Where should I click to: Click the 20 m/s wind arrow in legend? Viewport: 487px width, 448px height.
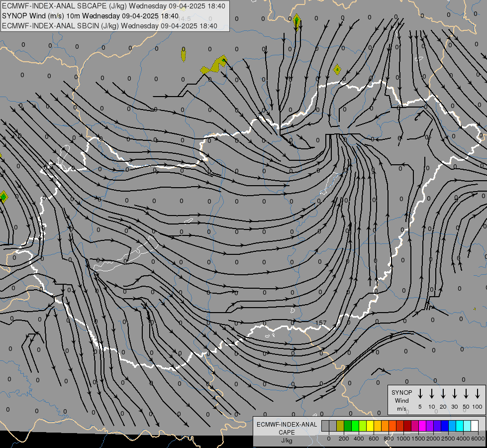tap(443, 394)
